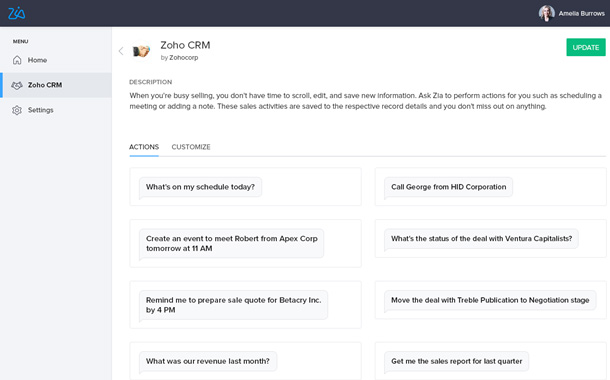Click the Zoho CRM app logo thumbnail
This screenshot has width=610, height=380.
pos(141,51)
